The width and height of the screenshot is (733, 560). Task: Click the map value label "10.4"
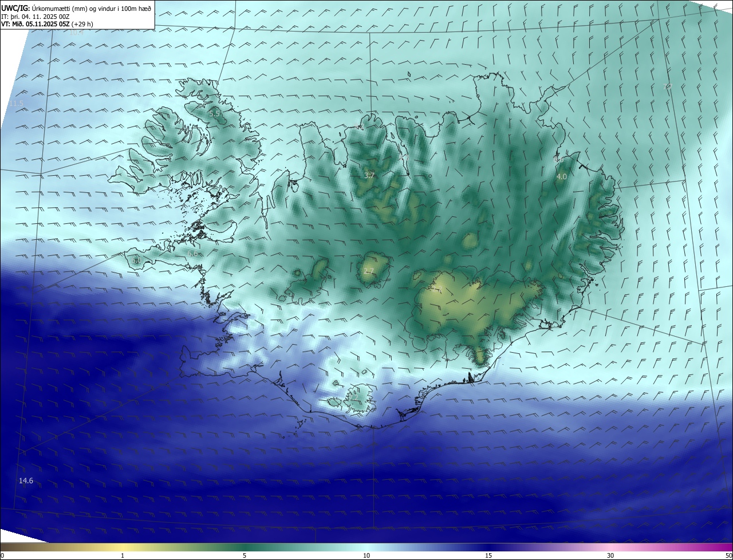(x=76, y=32)
